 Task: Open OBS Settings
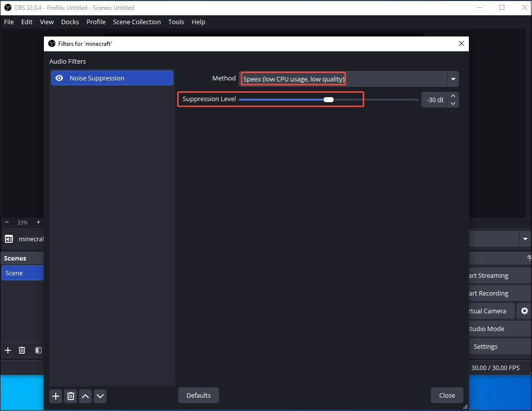click(485, 346)
